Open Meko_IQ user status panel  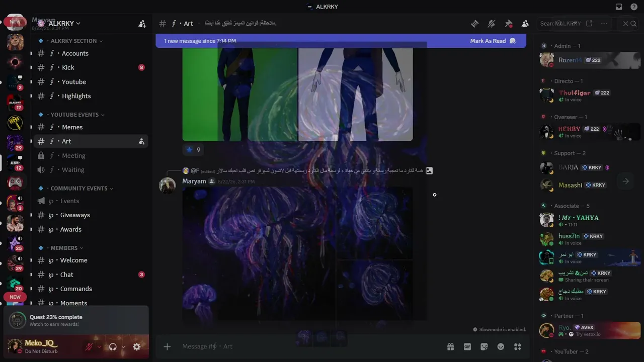point(41,346)
